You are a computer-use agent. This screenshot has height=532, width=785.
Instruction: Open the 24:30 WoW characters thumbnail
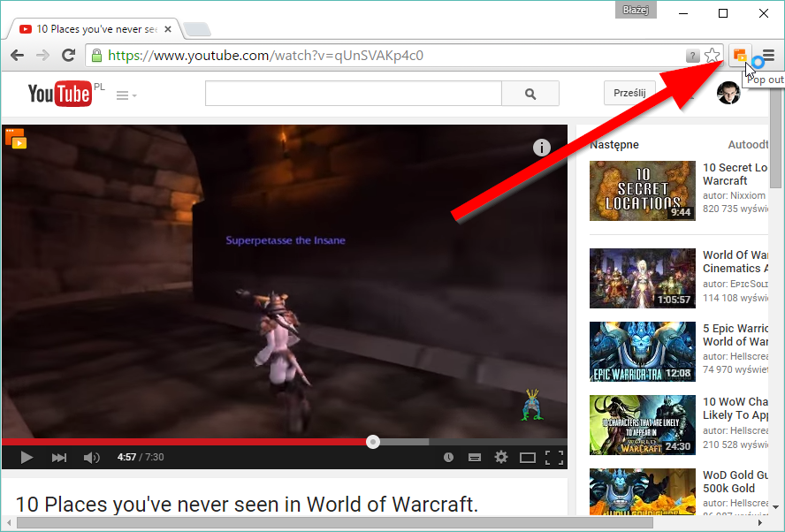tap(643, 425)
